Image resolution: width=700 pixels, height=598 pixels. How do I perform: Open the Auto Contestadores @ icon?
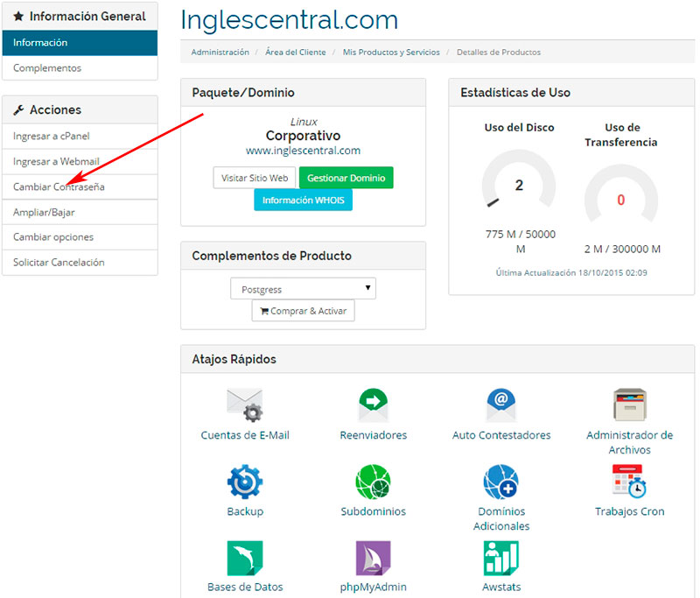click(501, 405)
